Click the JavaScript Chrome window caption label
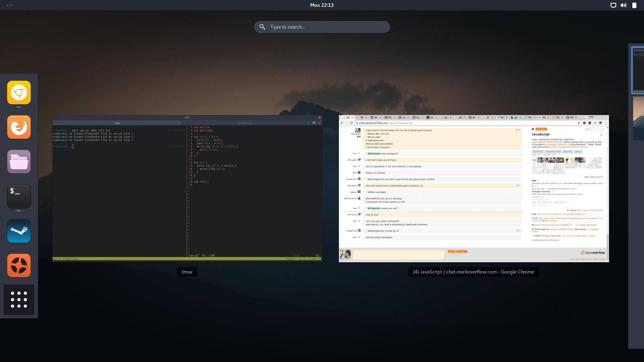Image resolution: width=644 pixels, height=362 pixels. pos(474,272)
